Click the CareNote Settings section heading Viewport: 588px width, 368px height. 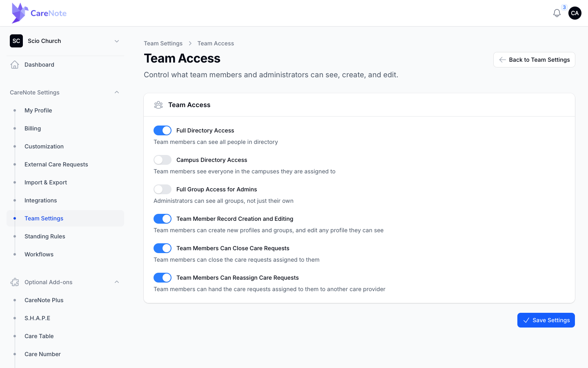click(35, 92)
